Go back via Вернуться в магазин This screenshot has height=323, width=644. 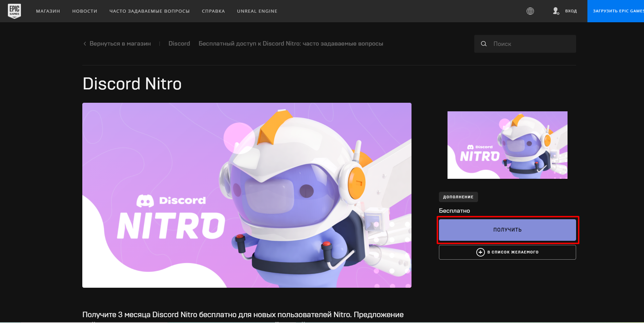(x=120, y=44)
